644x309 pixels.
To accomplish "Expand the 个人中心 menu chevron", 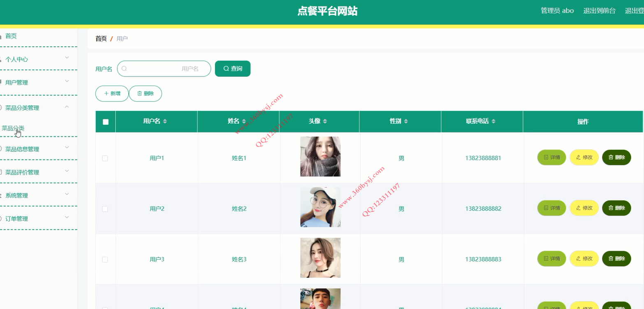I will pyautogui.click(x=67, y=58).
